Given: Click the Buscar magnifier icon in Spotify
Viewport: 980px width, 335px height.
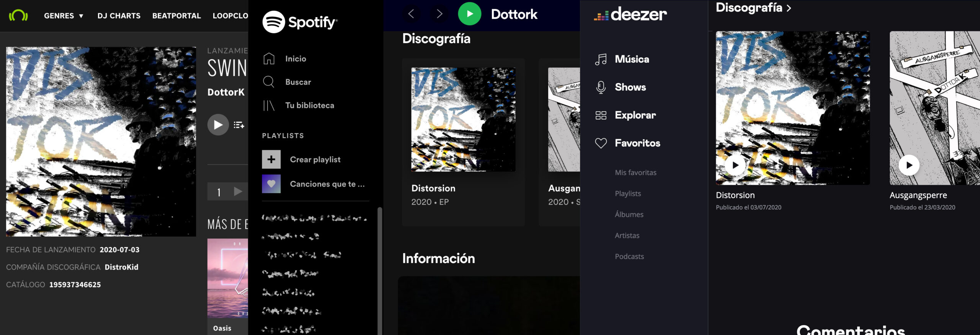Looking at the screenshot, I should click(x=269, y=82).
